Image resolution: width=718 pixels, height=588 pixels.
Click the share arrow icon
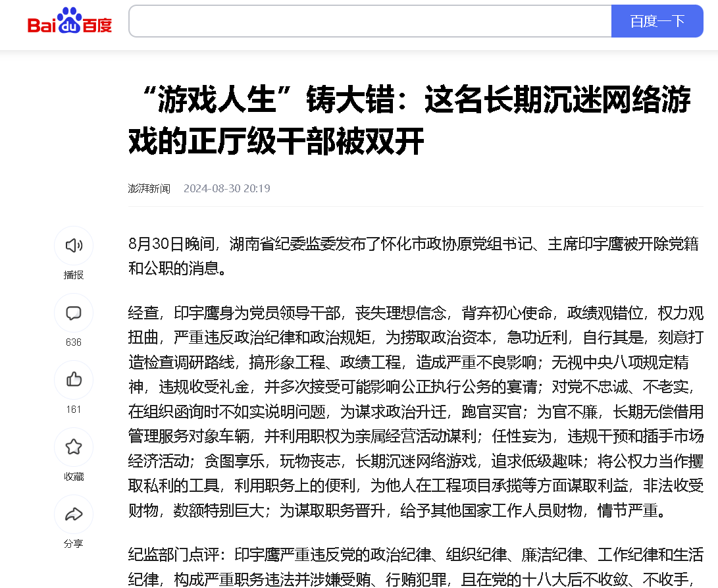74,514
